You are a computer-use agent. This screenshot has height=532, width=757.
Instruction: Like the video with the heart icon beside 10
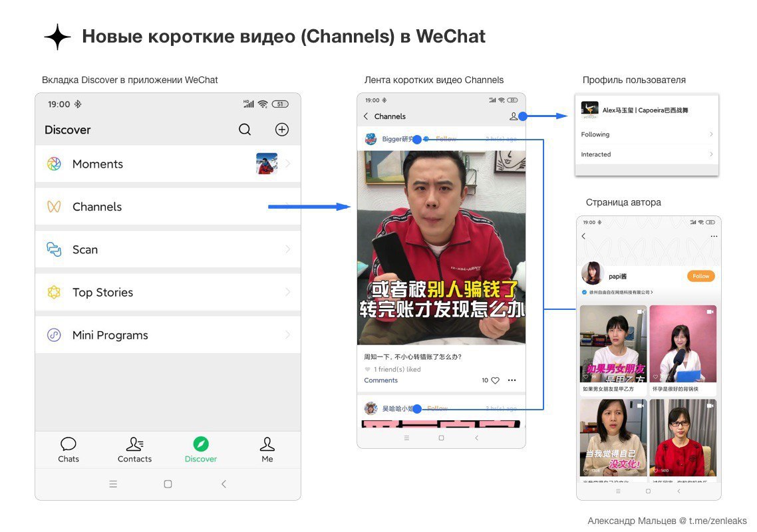(x=496, y=380)
